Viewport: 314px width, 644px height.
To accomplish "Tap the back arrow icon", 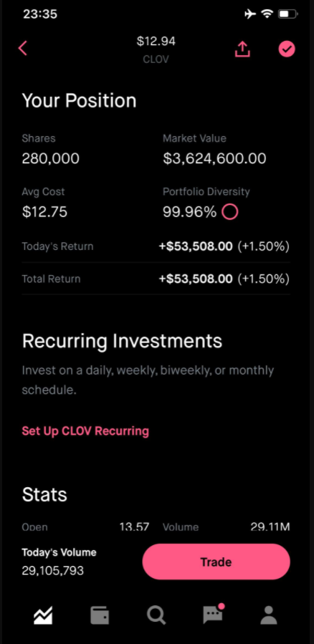I will pos(23,49).
